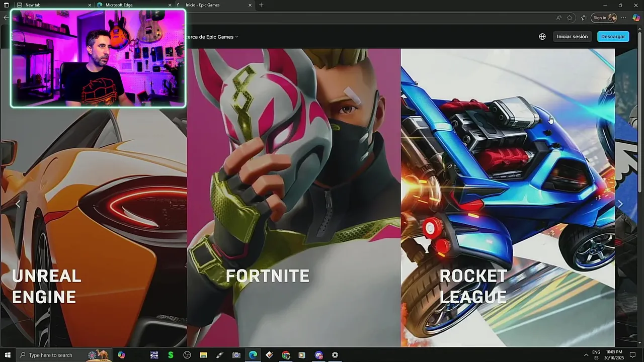Click the Edge icon in taskbar
This screenshot has height=362, width=644.
[253, 355]
